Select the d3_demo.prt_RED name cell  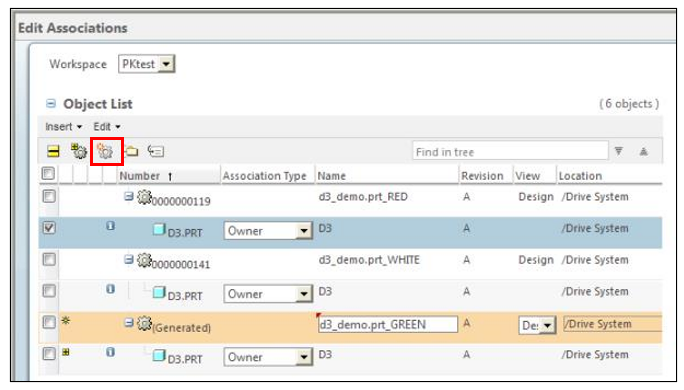(363, 197)
